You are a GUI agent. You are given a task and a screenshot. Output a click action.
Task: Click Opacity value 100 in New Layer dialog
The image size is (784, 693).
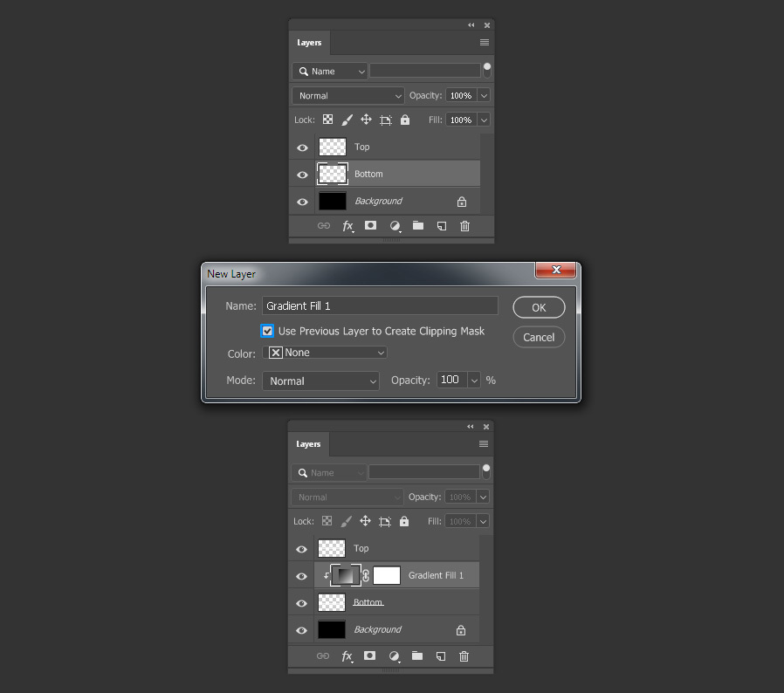pos(452,380)
